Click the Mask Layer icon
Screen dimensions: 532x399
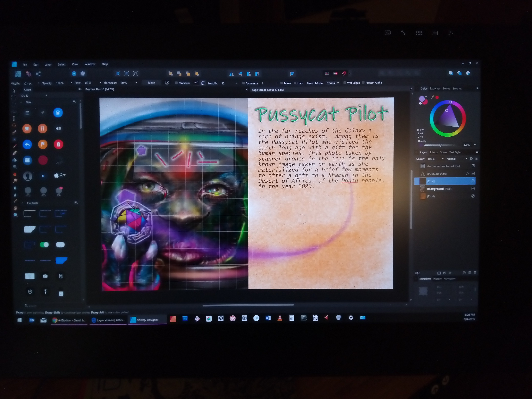pyautogui.click(x=439, y=273)
